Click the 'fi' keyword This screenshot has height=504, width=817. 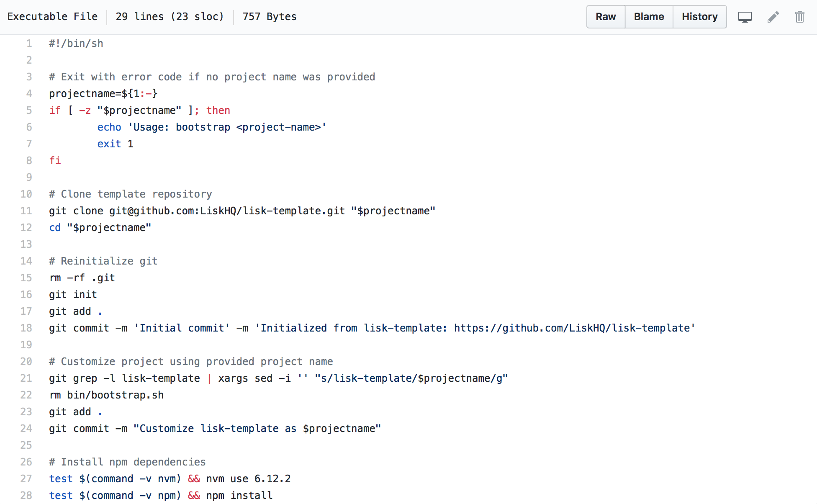[55, 161]
